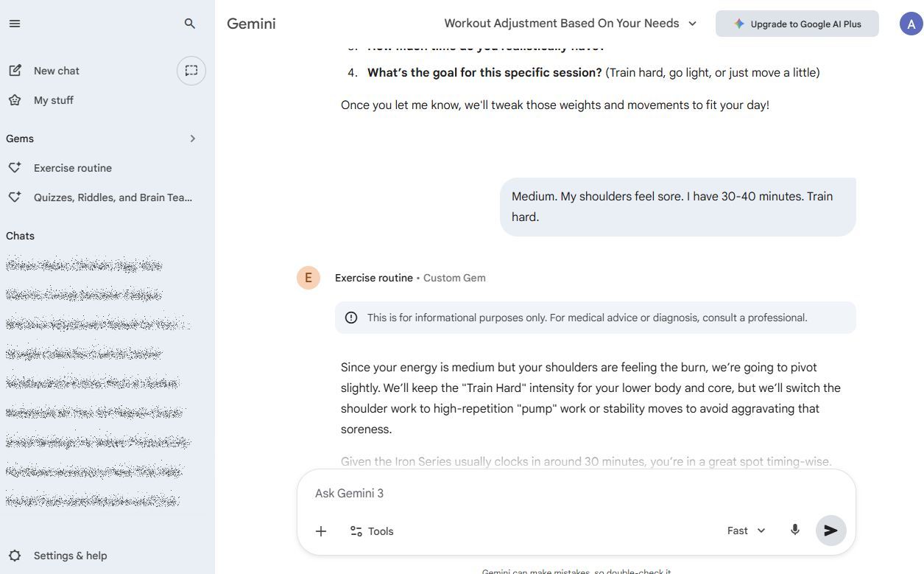Click the New chat compose icon
This screenshot has width=924, height=574.
pyautogui.click(x=15, y=71)
